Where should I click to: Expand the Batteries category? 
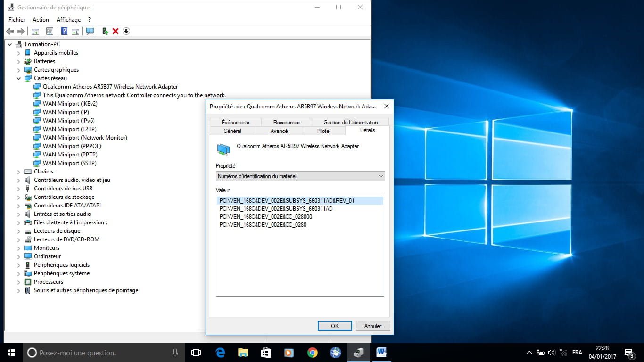click(19, 61)
